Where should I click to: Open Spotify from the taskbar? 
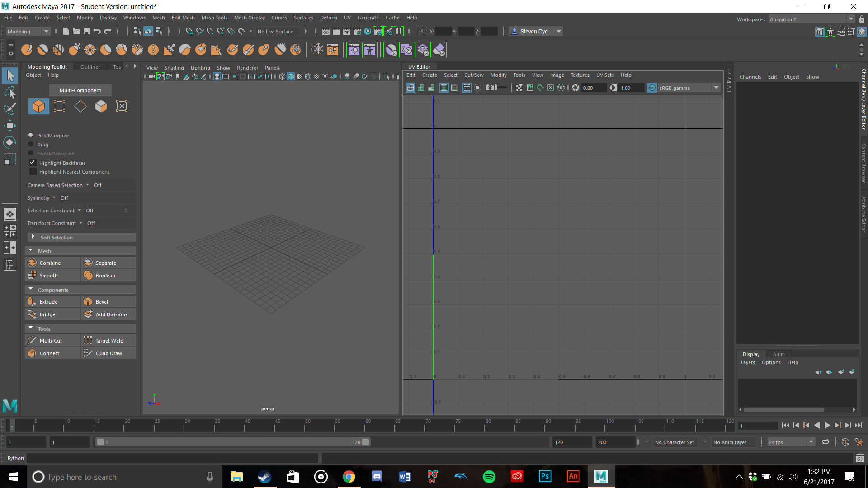[x=489, y=477]
